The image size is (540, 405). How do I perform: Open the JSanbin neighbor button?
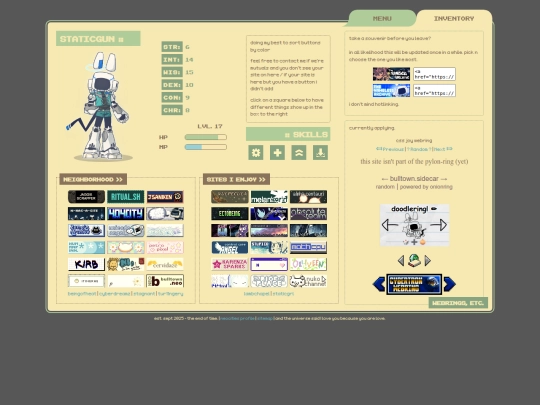tap(165, 197)
